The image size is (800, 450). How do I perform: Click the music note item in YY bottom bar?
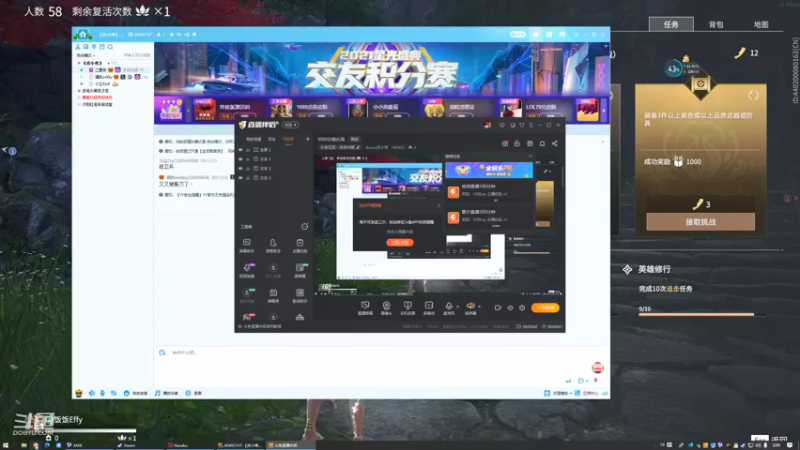(x=166, y=393)
